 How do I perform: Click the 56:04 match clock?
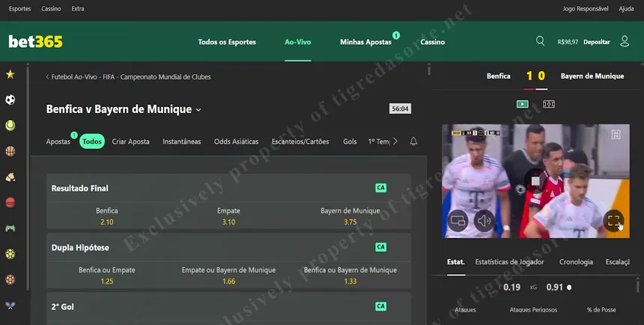400,109
